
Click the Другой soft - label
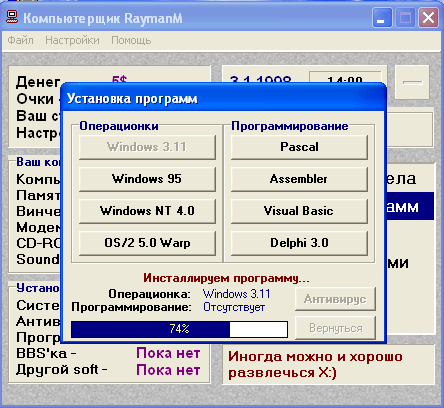62,370
